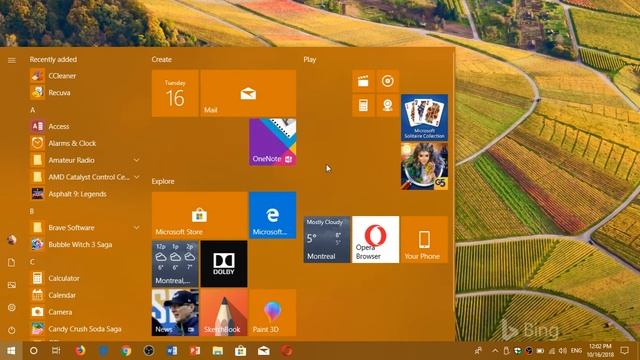Viewport: 640px width, 360px height.
Task: Open File Explorer from the taskbar
Action: click(x=218, y=351)
